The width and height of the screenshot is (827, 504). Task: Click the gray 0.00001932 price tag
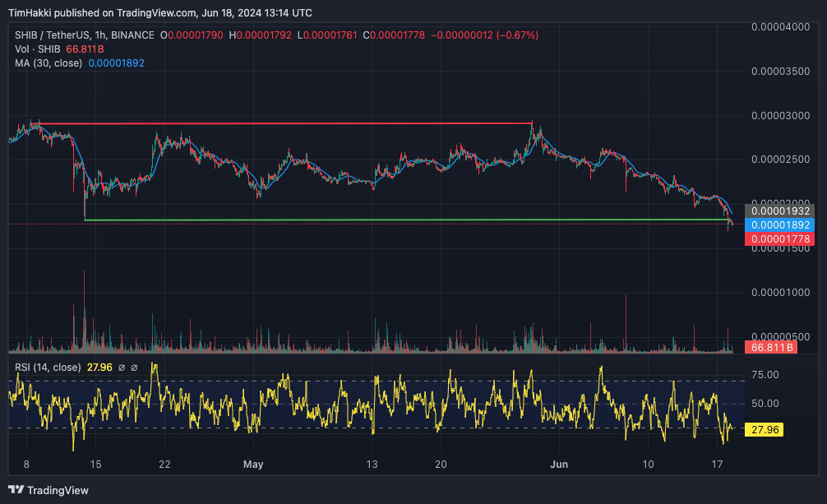[x=779, y=211]
